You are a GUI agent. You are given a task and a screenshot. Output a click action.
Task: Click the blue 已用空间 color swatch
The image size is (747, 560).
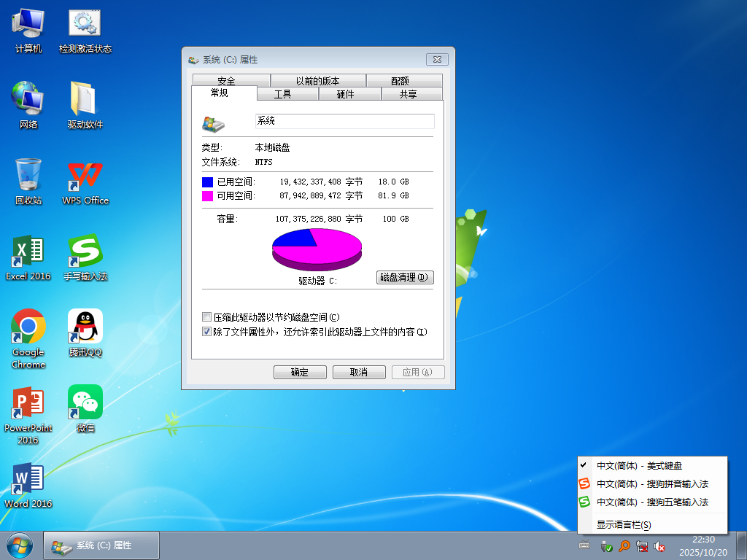point(208,181)
